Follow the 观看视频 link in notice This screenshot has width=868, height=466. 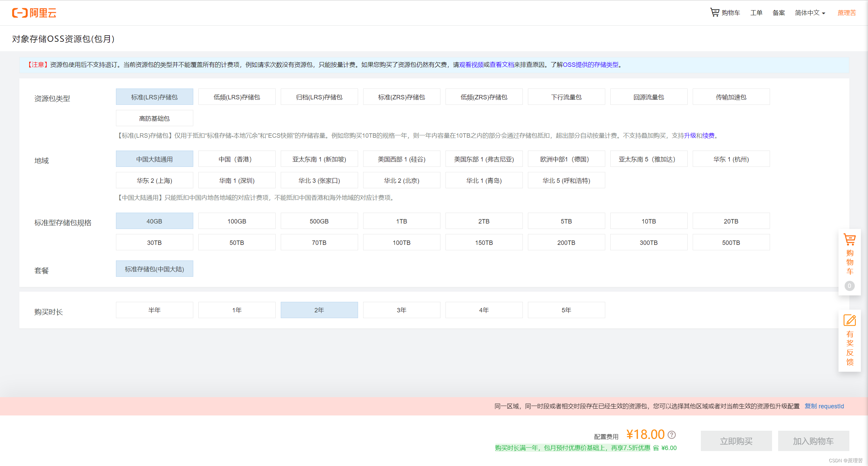click(x=471, y=65)
